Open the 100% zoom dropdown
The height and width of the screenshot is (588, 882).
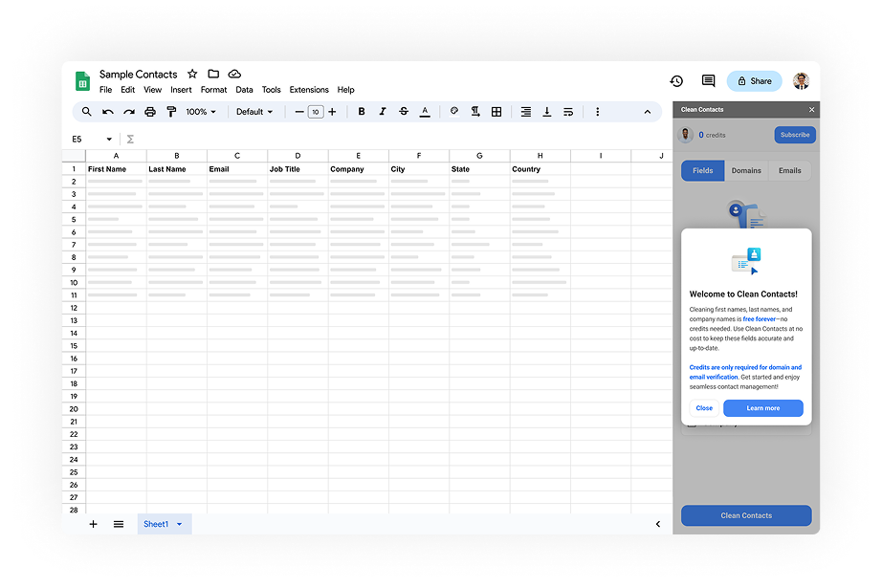coord(201,112)
